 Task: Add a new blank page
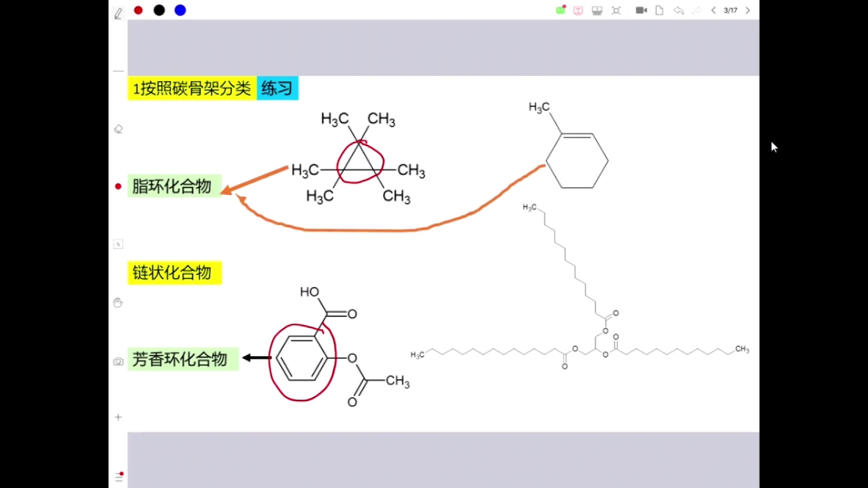(x=660, y=10)
